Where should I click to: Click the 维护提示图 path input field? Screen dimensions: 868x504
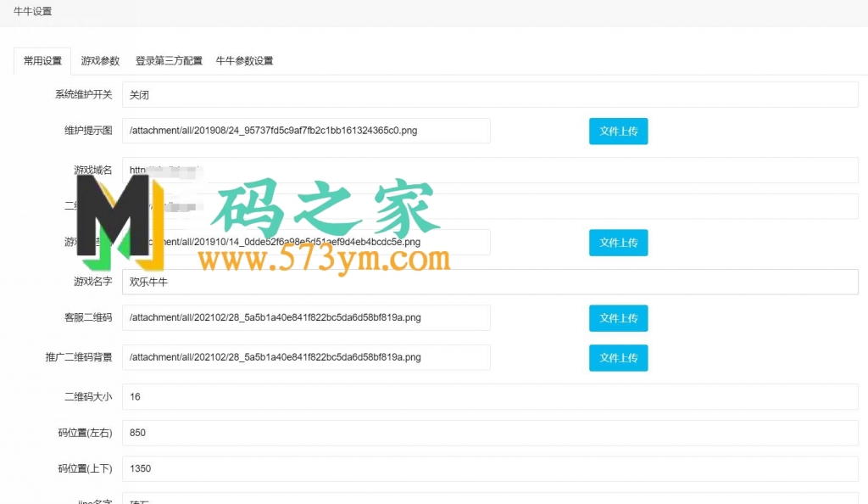click(x=306, y=131)
